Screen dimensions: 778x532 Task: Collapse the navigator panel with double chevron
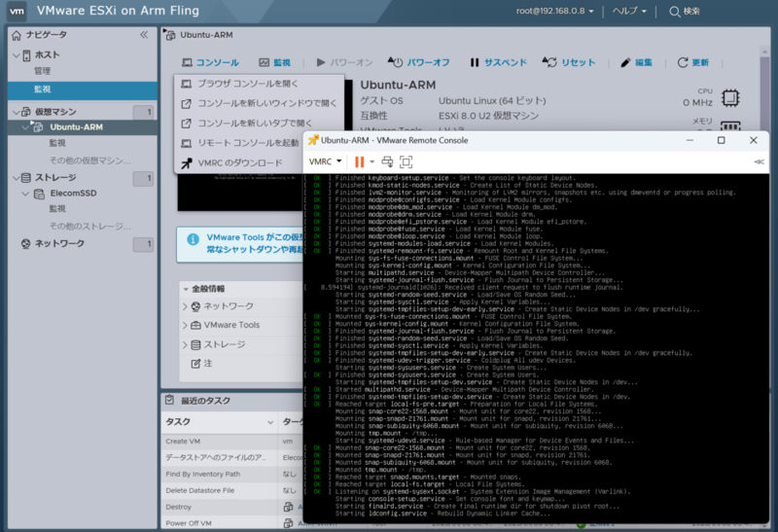(144, 35)
